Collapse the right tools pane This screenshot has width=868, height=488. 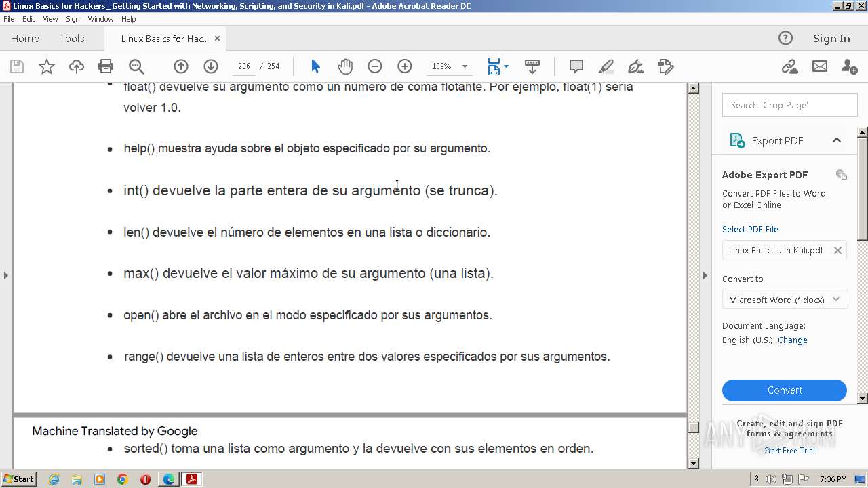point(705,275)
